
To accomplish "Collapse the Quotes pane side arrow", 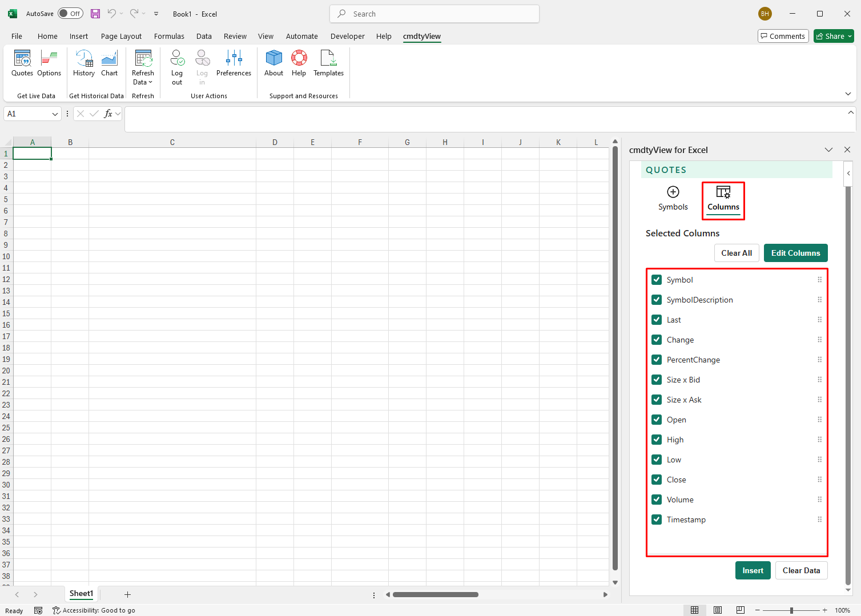I will pos(848,173).
